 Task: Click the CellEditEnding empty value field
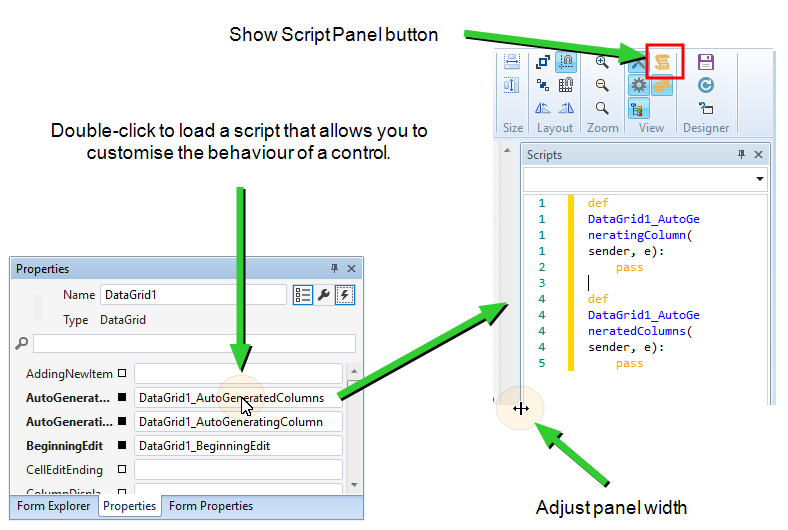click(x=238, y=470)
